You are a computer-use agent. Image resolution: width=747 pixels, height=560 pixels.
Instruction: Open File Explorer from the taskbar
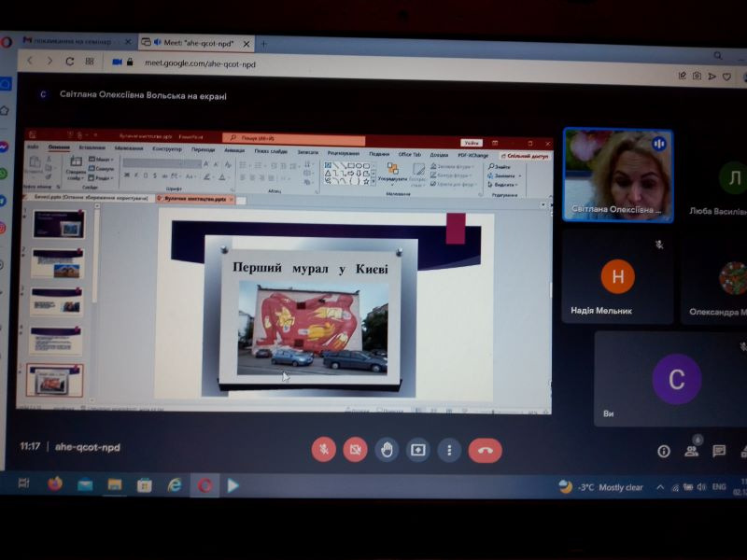coord(115,484)
